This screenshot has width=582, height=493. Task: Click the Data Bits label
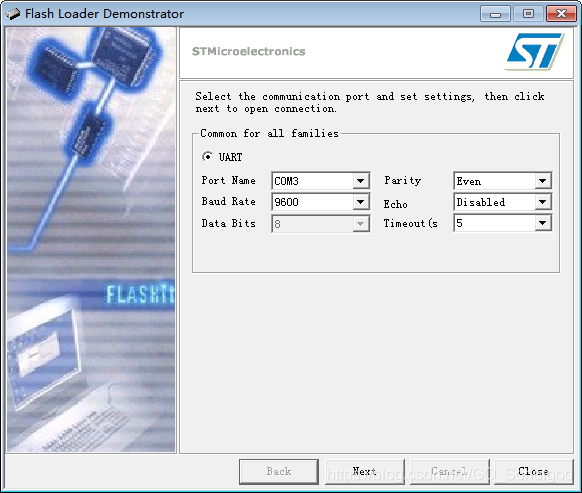pos(229,223)
